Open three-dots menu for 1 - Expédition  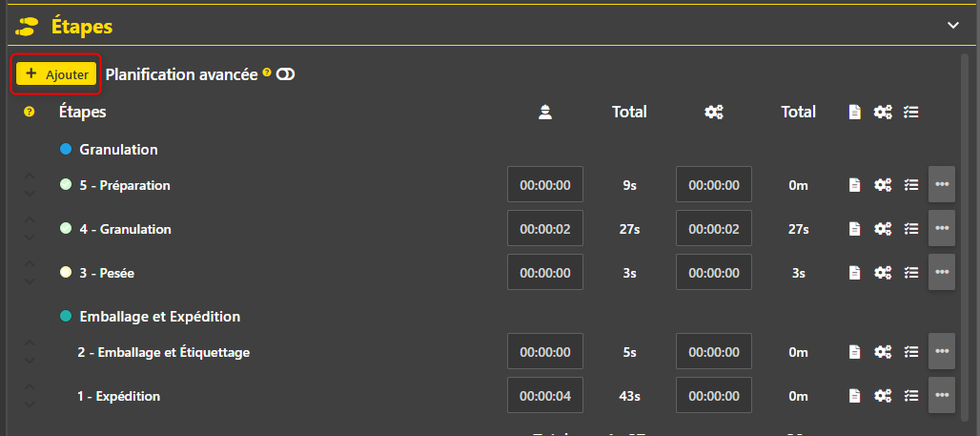(x=942, y=395)
